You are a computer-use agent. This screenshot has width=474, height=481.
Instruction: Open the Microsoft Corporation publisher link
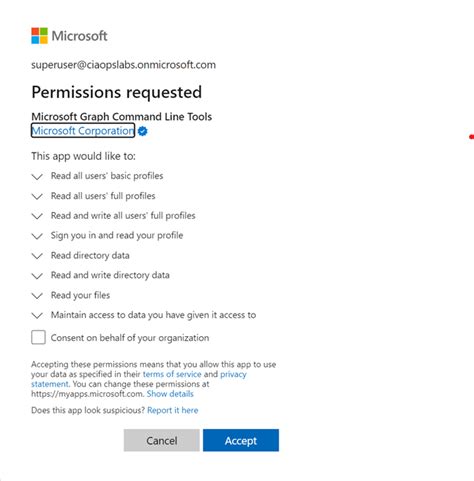(83, 130)
